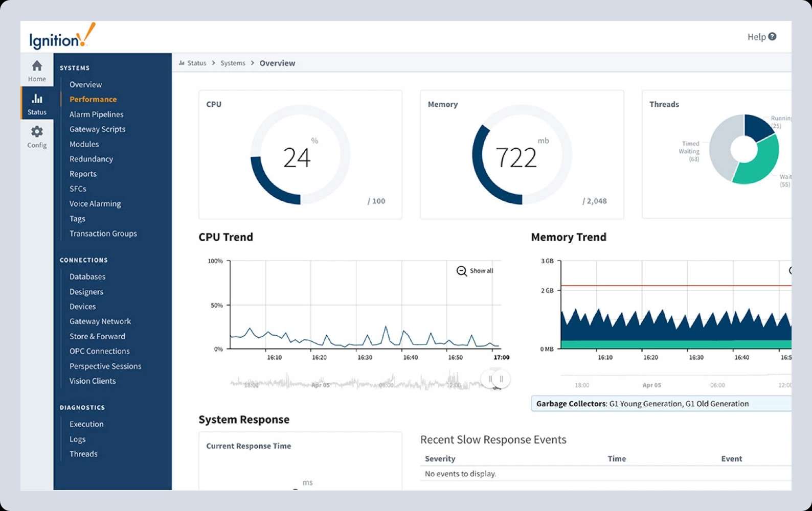Open the Modules status page

tap(84, 144)
